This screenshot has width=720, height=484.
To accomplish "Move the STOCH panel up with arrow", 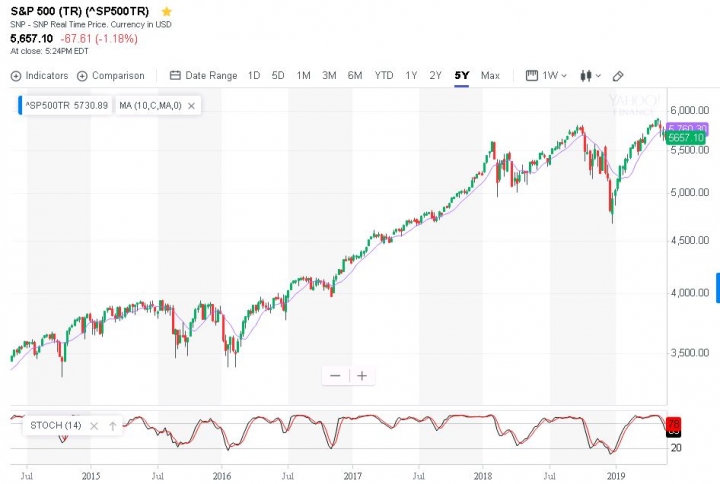I will 112,426.
